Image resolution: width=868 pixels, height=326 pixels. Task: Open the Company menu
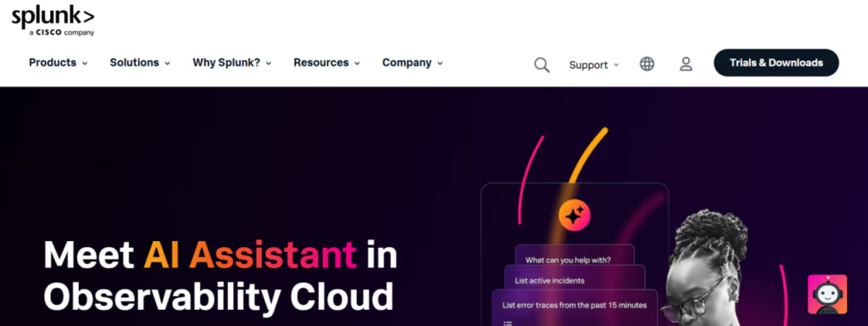click(x=413, y=63)
